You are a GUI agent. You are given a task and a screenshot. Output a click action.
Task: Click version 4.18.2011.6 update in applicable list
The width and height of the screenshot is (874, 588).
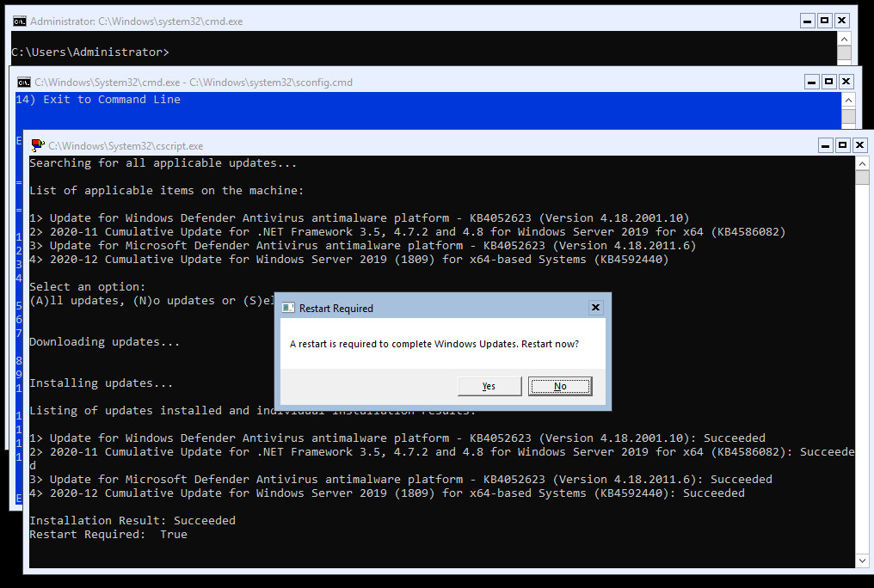(x=363, y=246)
